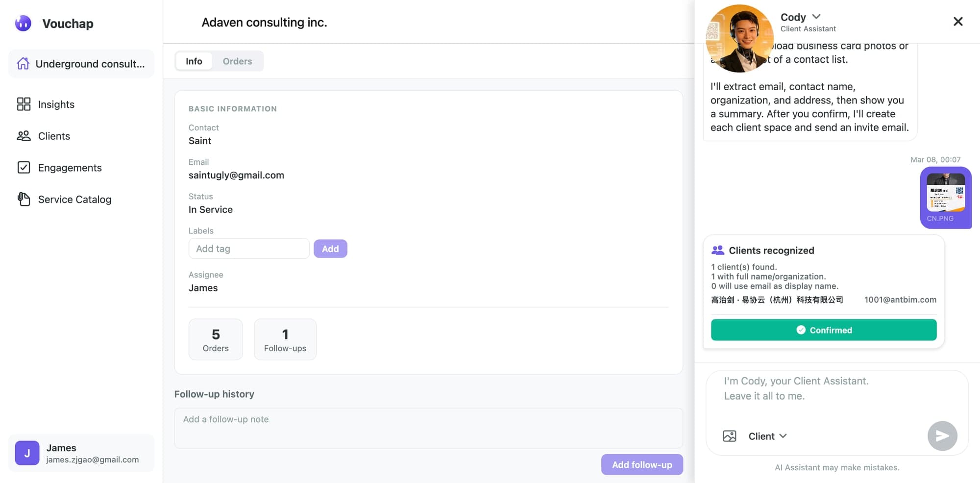The height and width of the screenshot is (483, 980).
Task: Open the CN.PNG image thumbnail in chat
Action: [x=945, y=198]
